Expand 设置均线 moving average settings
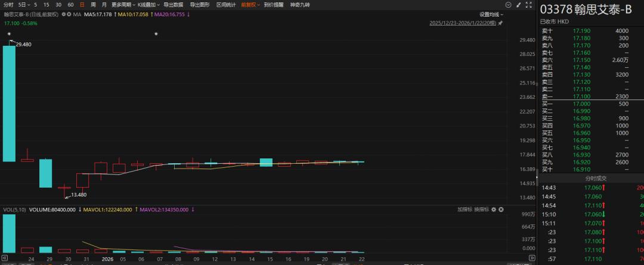Screen dimensions: 644x265 click(491, 14)
